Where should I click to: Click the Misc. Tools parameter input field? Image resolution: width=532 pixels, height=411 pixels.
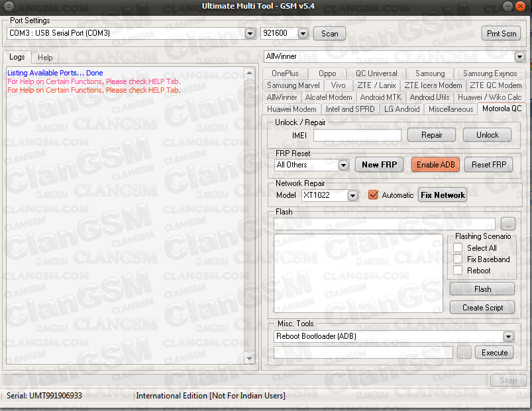(x=363, y=352)
